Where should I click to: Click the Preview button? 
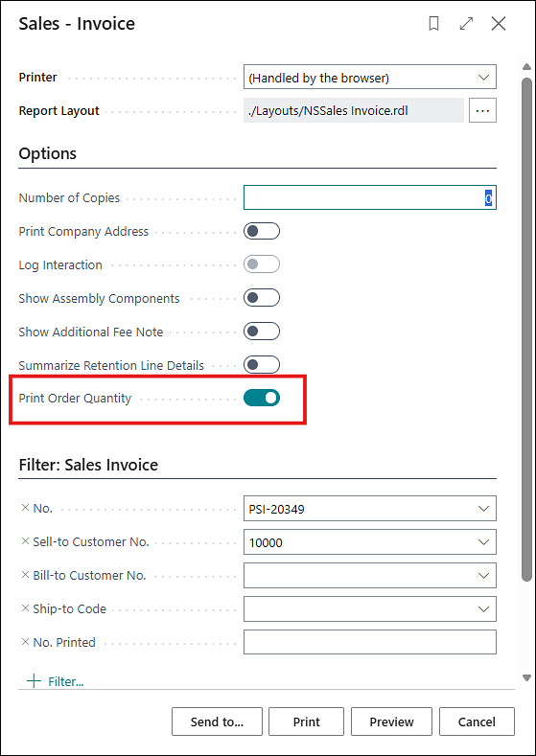pyautogui.click(x=392, y=722)
